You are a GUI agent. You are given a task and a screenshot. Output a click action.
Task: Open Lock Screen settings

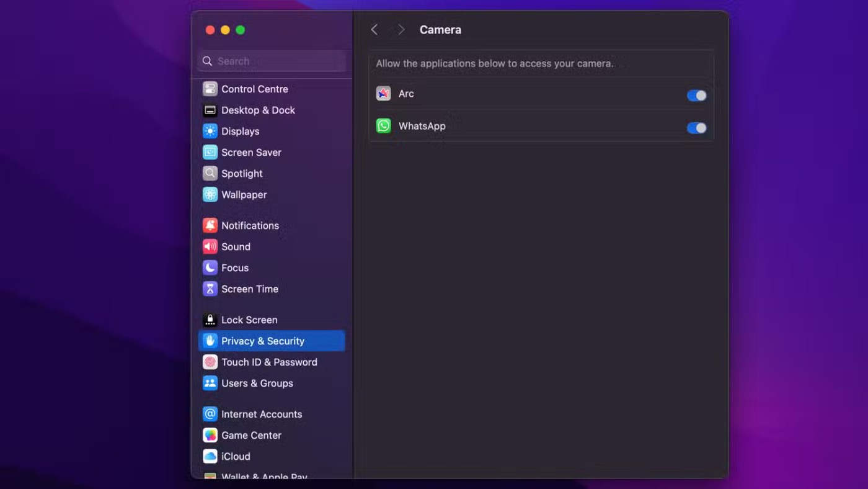click(x=249, y=320)
